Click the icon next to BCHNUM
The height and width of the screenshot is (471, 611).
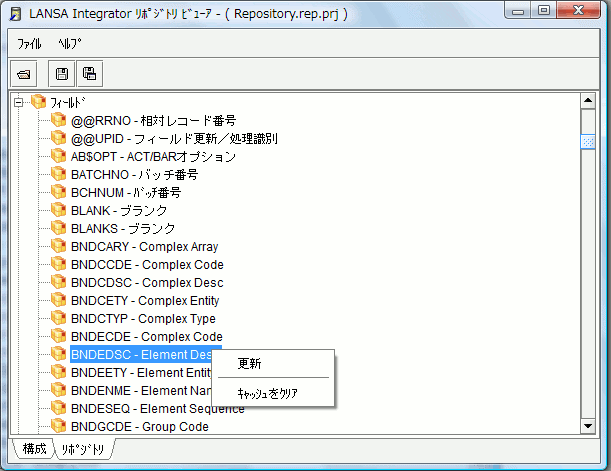click(58, 192)
